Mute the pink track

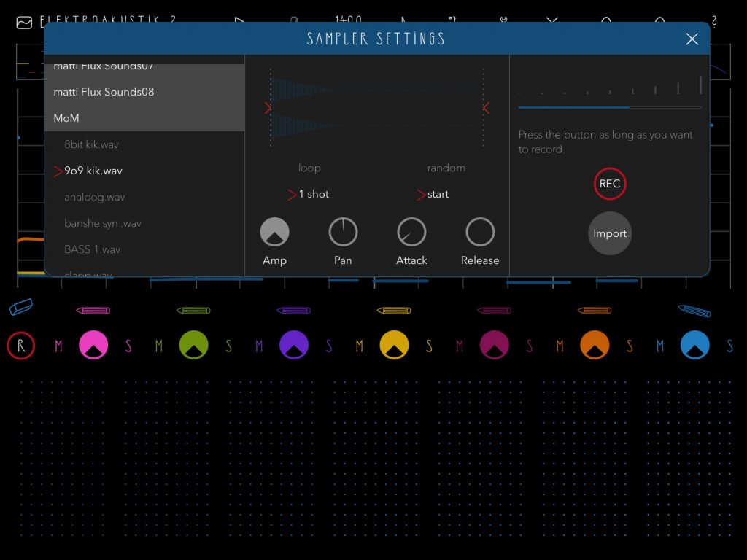(58, 346)
